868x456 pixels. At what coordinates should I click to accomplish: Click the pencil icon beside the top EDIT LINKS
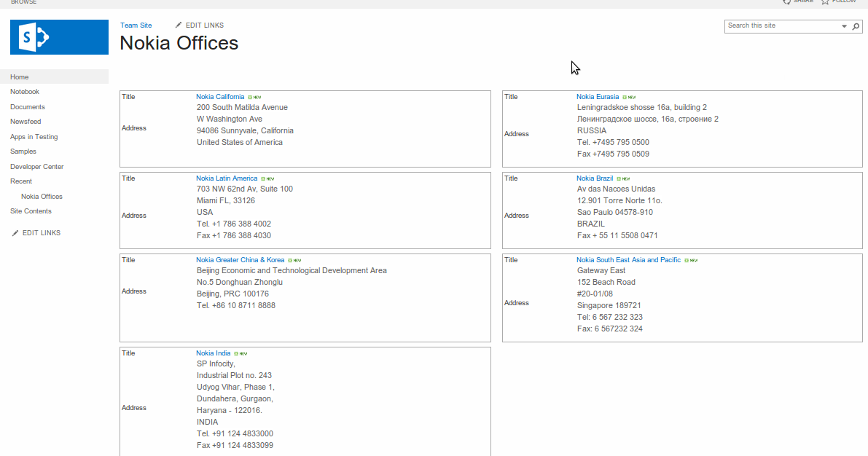[178, 24]
